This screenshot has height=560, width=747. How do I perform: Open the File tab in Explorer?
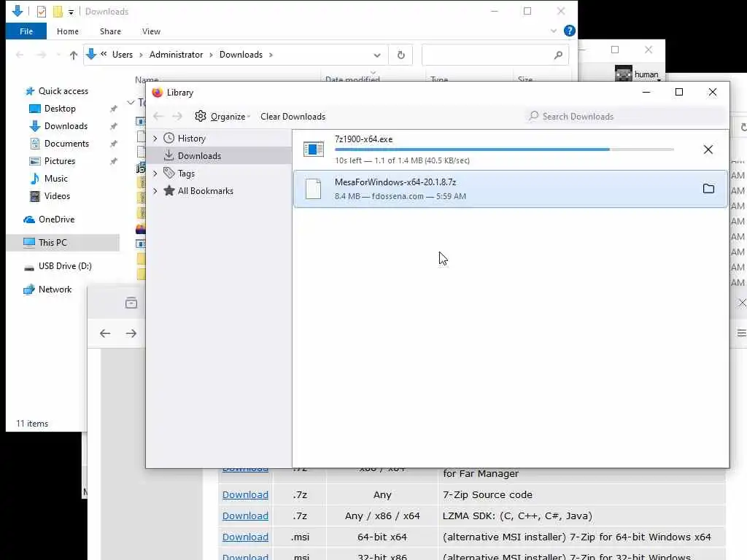click(x=26, y=31)
